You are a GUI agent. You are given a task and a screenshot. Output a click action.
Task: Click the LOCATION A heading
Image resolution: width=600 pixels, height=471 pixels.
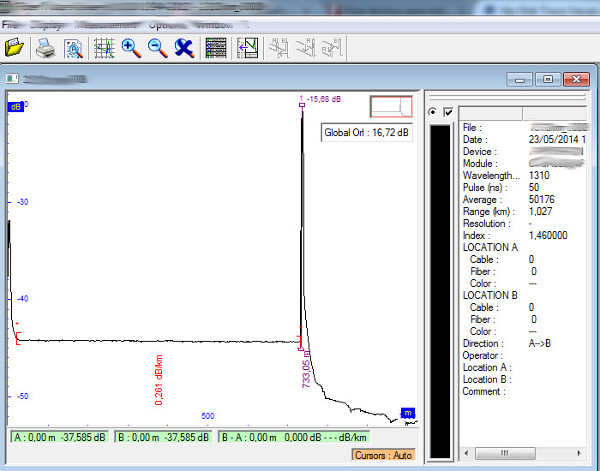(x=490, y=248)
